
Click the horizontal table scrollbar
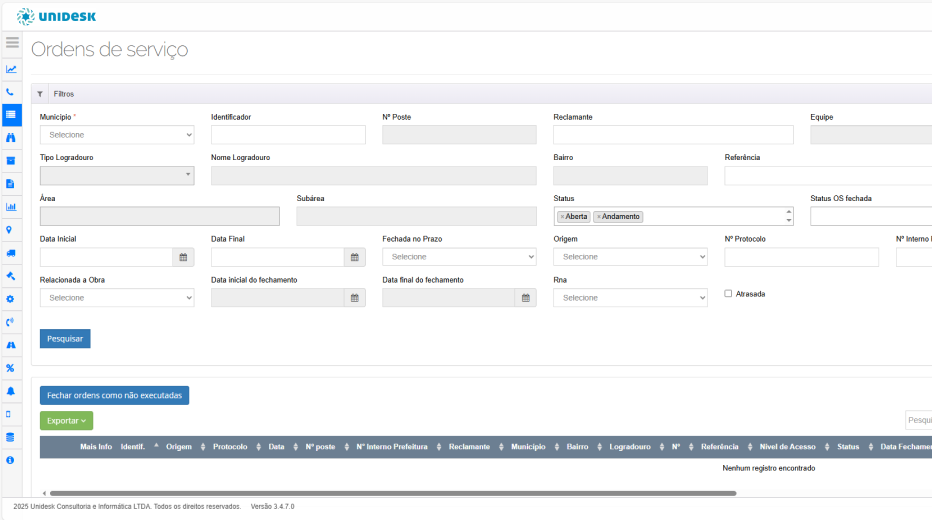[392, 493]
